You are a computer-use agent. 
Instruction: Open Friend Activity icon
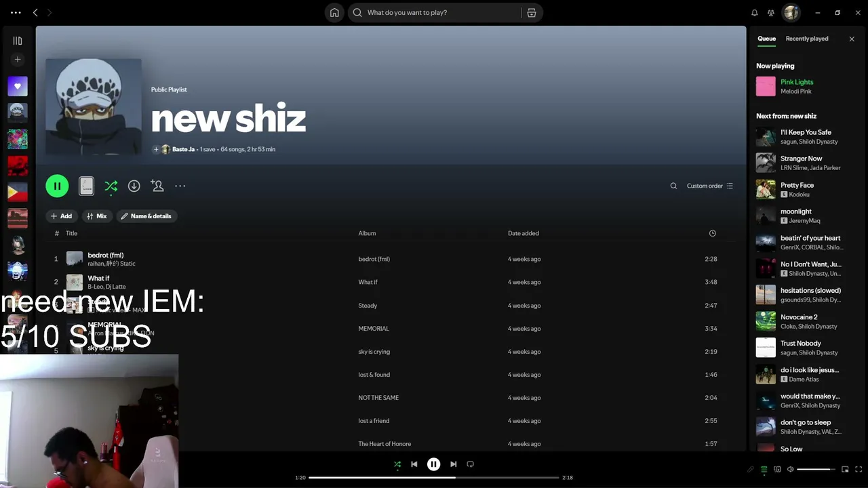[x=771, y=12]
